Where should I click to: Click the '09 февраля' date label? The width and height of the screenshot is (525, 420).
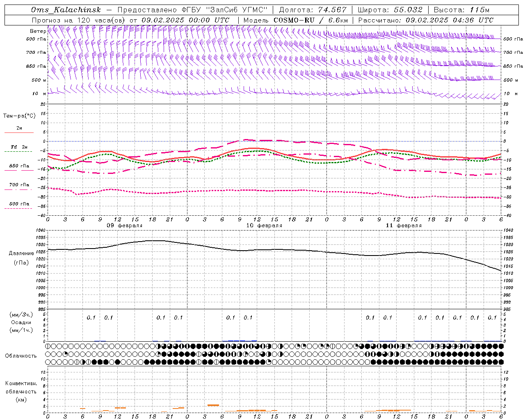coord(125,226)
